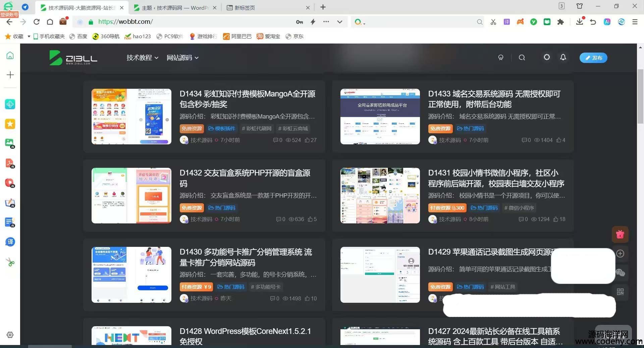Viewport: 644px width, 348px height.
Task: Expand the 技术教程 menu
Action: click(142, 58)
